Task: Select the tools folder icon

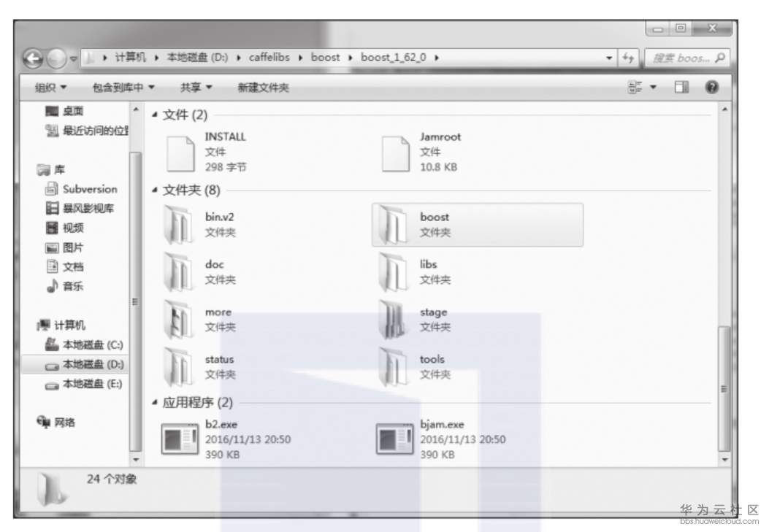Action: pos(392,367)
